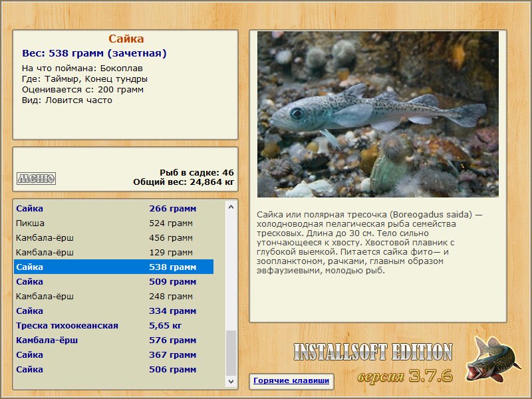Click the fish list scroll up arrow
This screenshot has width=532, height=399.
point(231,207)
